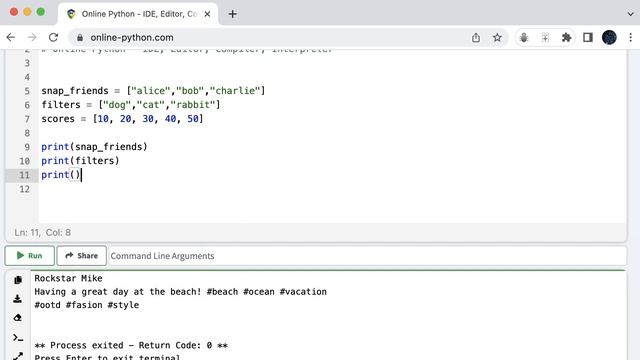
Task: Toggle the browser side panel icon
Action: click(588, 38)
